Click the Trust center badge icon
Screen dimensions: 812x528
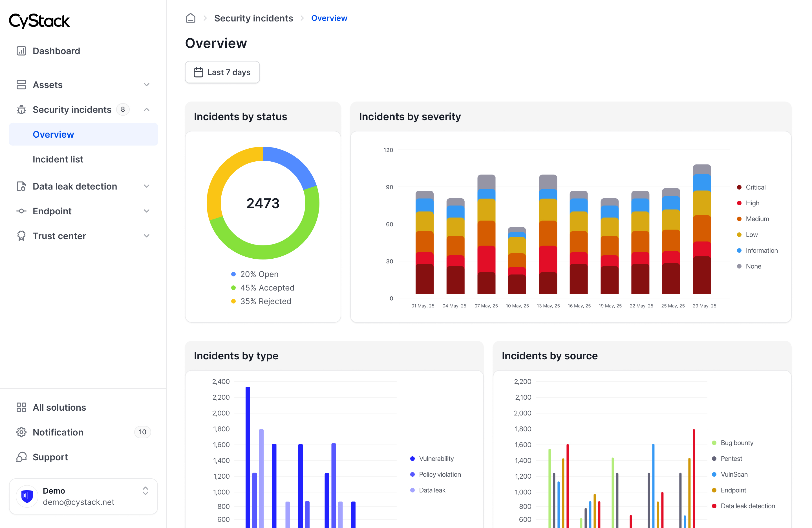[x=21, y=236]
